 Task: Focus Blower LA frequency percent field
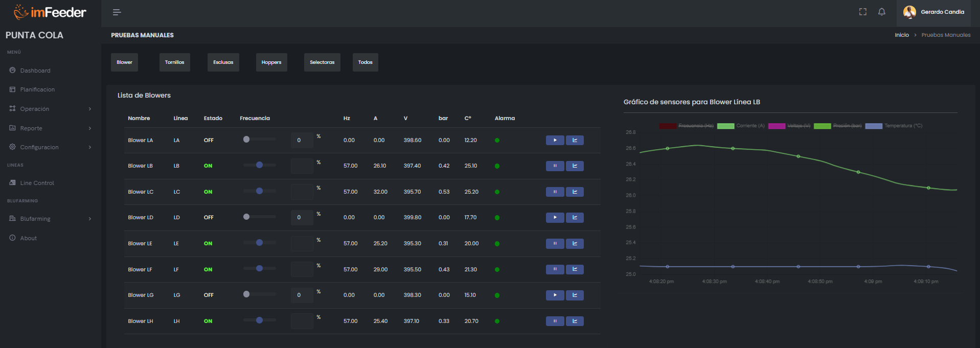(x=302, y=140)
